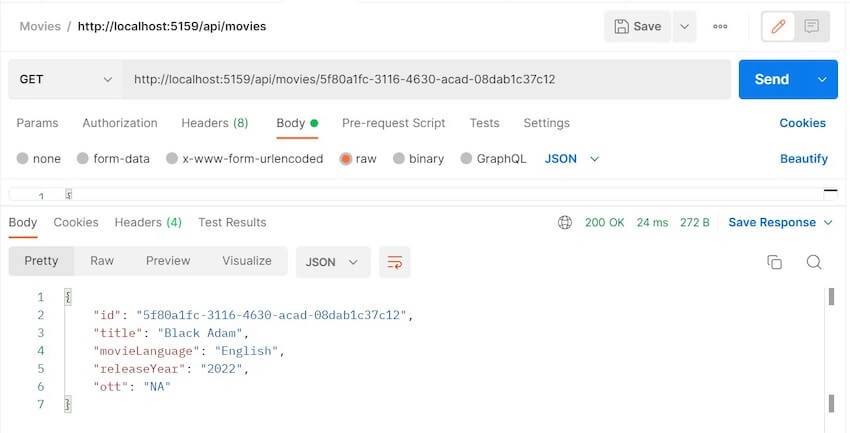Click the 272 B response size
Viewport: 850px width, 433px height.
(x=694, y=223)
